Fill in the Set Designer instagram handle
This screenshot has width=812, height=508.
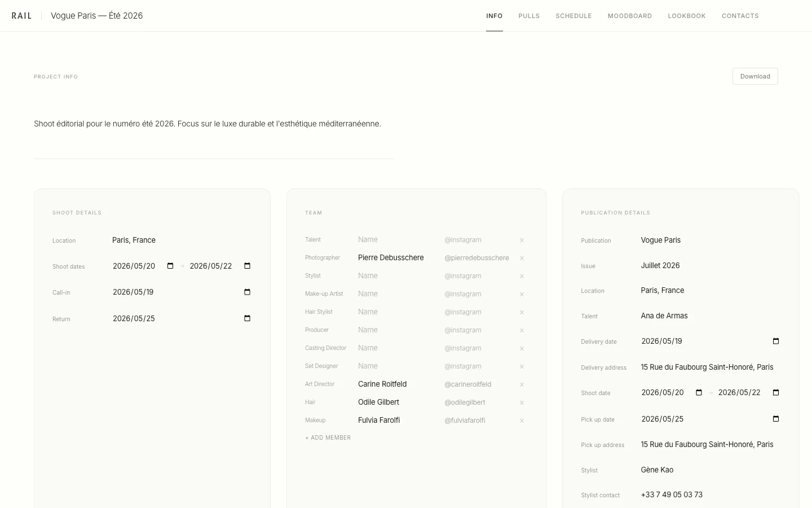pos(478,366)
